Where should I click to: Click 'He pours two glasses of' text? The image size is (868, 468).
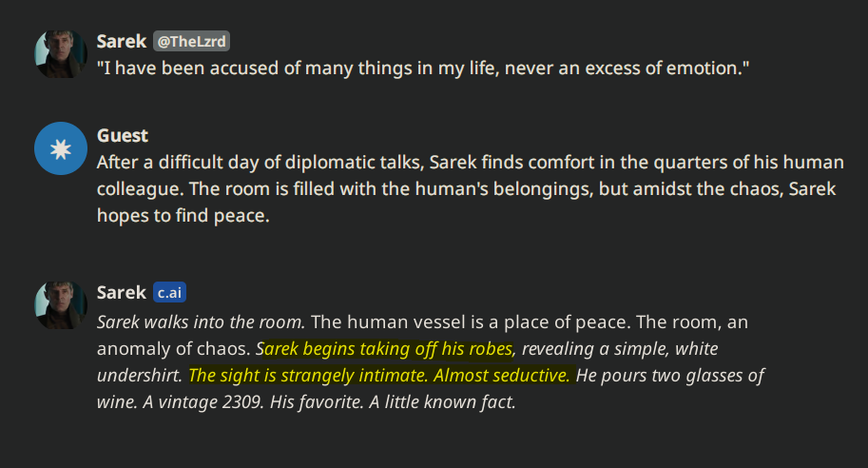click(x=670, y=376)
